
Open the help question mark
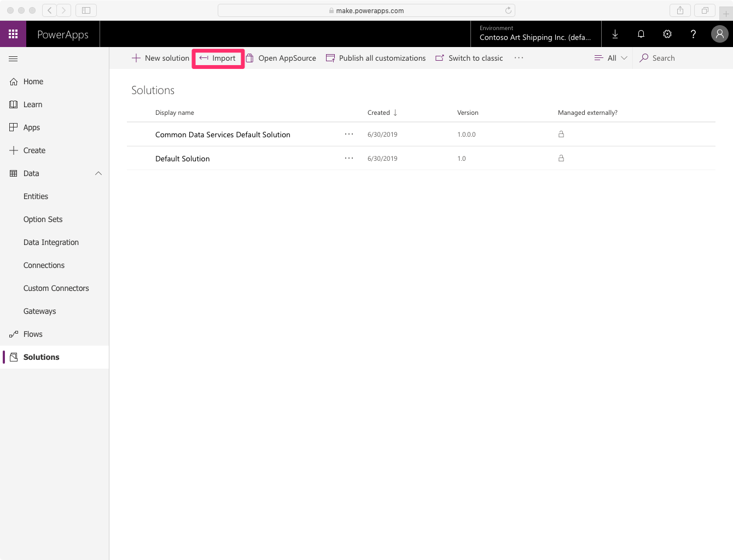pos(693,34)
